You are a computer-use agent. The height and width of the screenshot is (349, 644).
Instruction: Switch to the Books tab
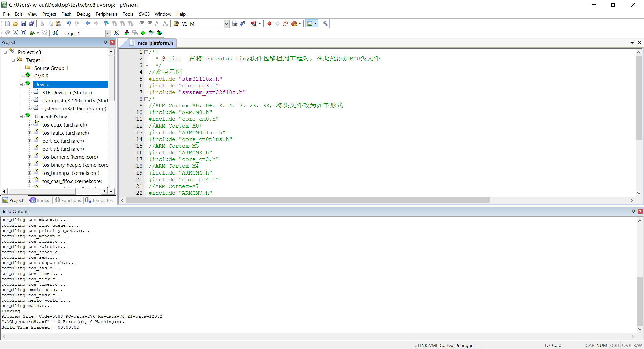point(39,200)
